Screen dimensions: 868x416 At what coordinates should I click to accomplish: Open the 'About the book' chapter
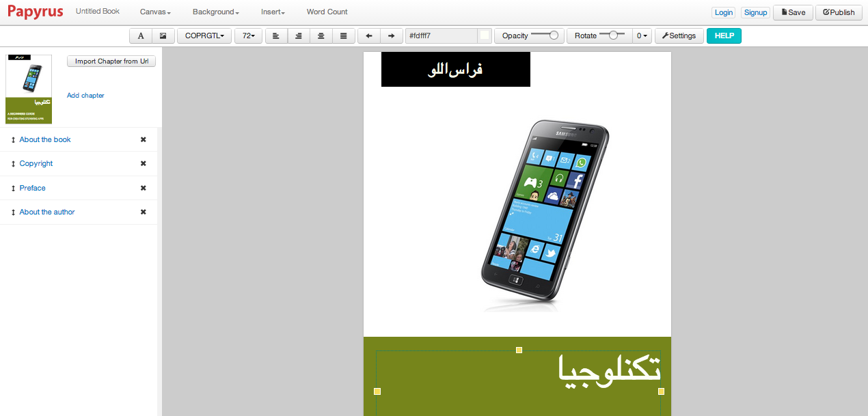[x=45, y=139]
